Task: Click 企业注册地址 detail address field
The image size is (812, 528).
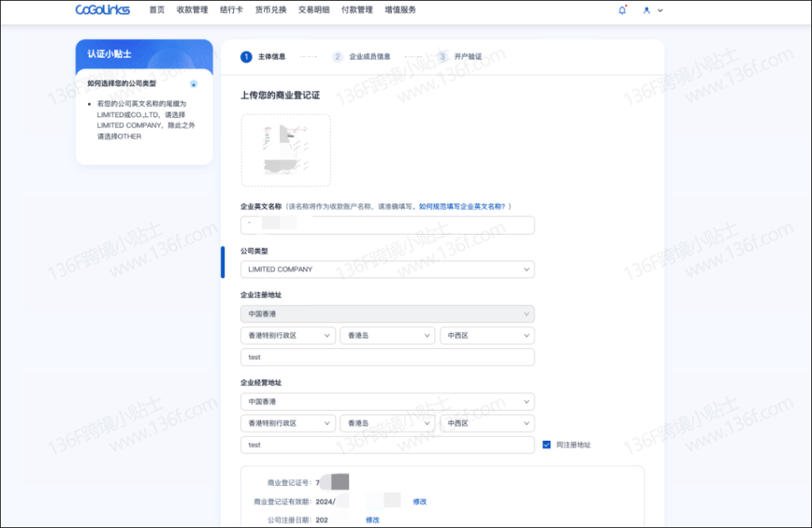Action: pyautogui.click(x=387, y=358)
